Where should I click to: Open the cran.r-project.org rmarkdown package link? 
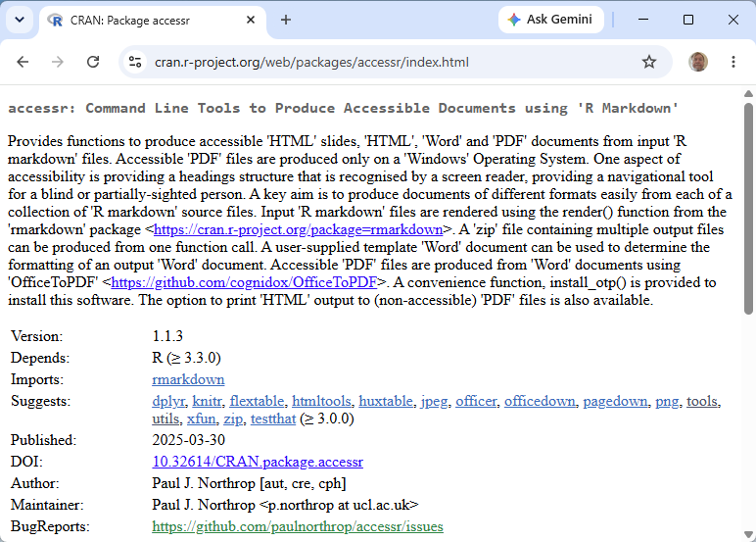point(298,229)
